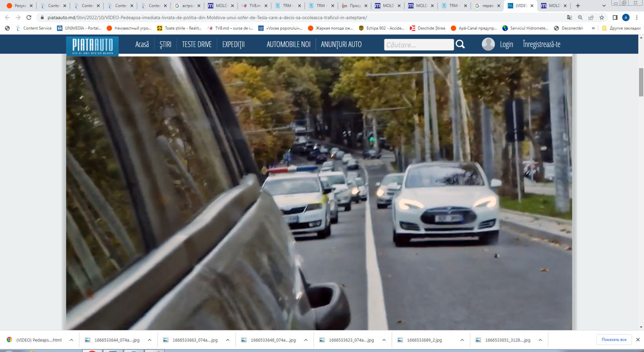Expand options for 1666533651_3128...jpg download
Screen dimensions: 644x352
click(541, 340)
